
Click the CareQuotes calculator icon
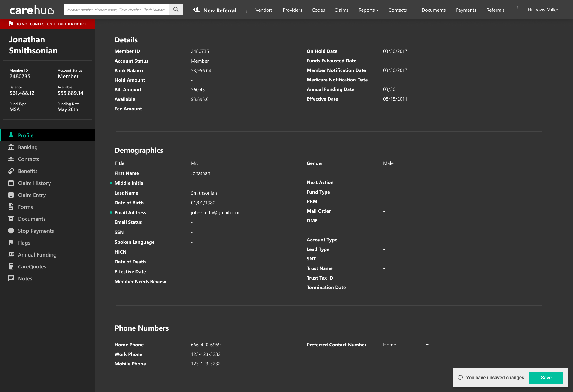click(11, 266)
